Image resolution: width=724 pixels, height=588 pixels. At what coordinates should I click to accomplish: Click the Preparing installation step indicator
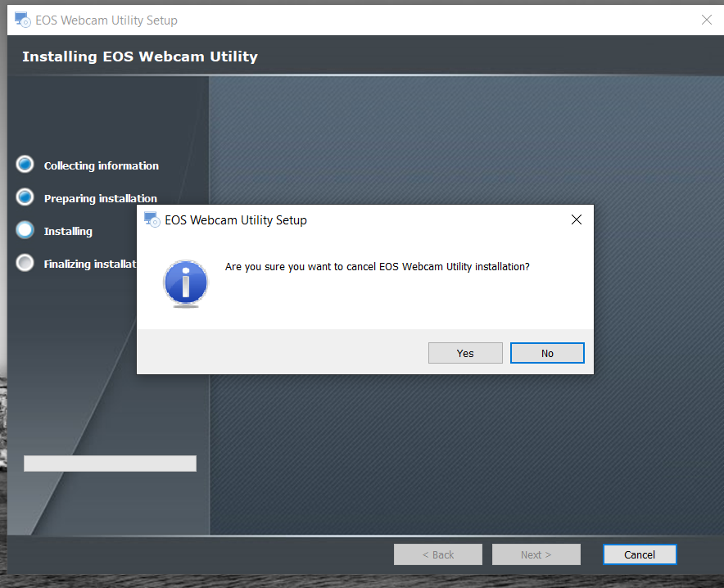pyautogui.click(x=25, y=197)
